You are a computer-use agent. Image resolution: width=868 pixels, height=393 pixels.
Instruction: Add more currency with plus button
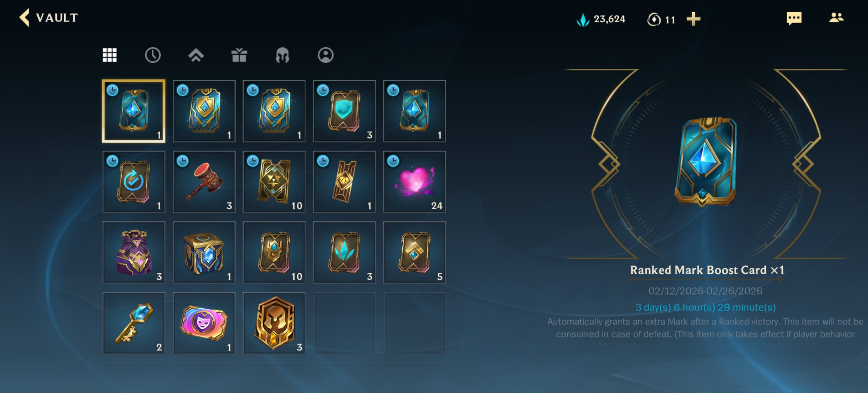point(693,19)
